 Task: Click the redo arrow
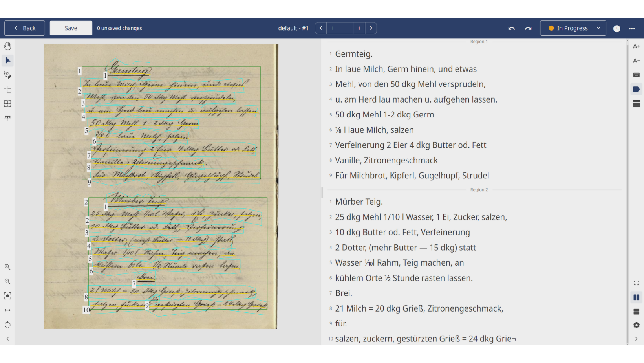click(x=528, y=28)
